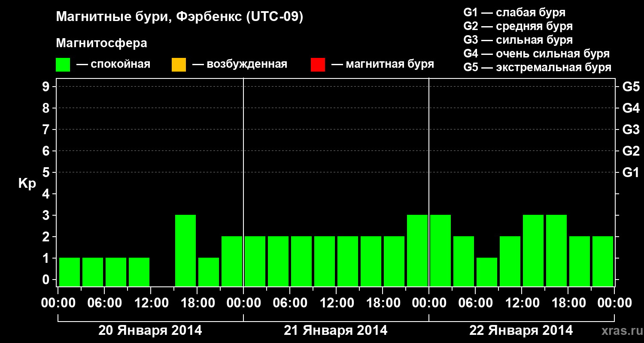This screenshot has width=644, height=343.
Task: Click the 'G5' right axis label
Action: 631,87
